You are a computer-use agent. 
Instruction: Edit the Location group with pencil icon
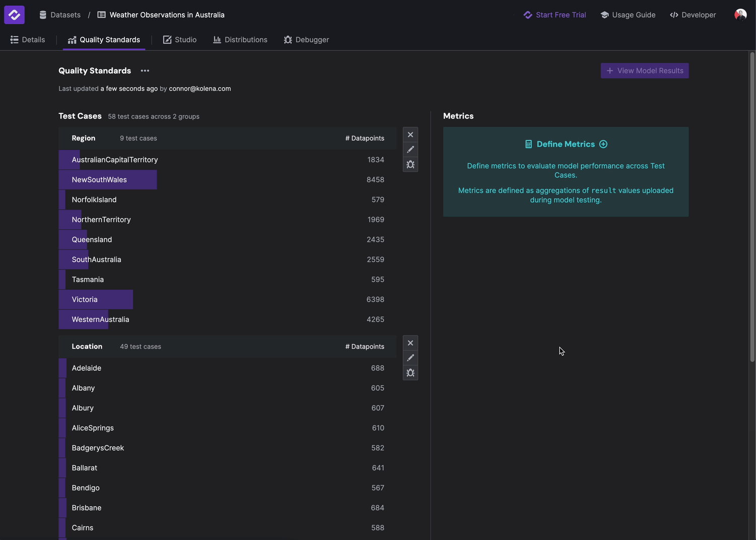point(410,358)
